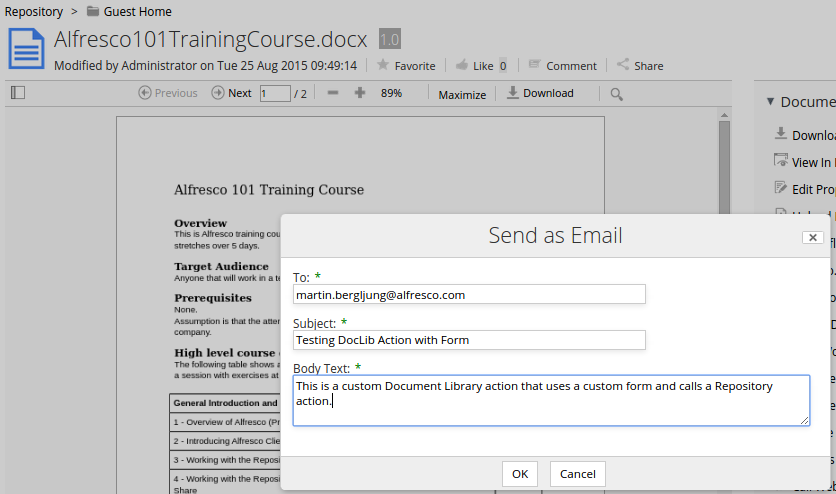Close the Send as Email dialog

813,237
